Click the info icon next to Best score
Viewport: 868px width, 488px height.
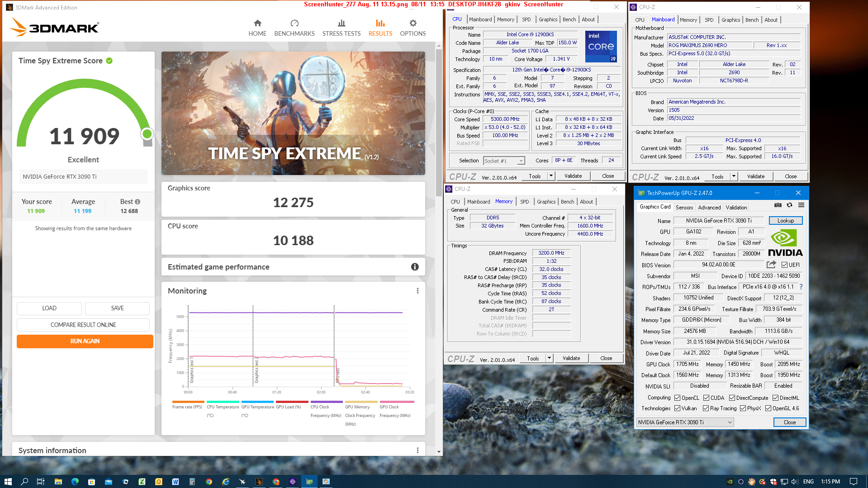pos(138,202)
